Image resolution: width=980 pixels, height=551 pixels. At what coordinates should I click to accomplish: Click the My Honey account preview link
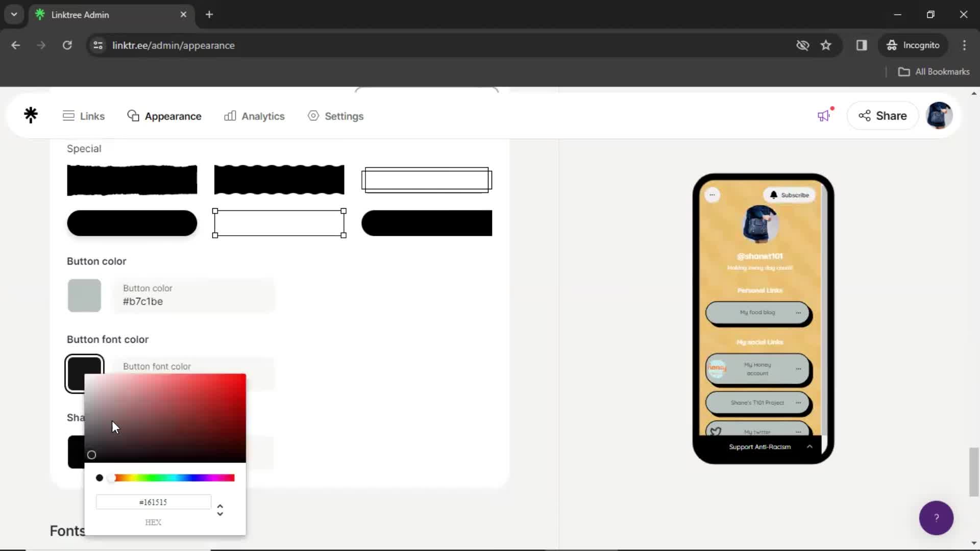[757, 369]
